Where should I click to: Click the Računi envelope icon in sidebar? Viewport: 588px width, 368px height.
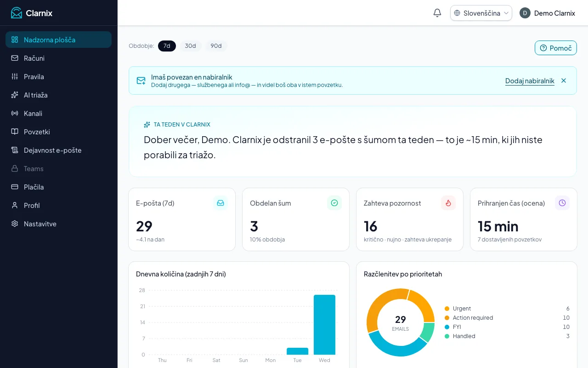point(15,58)
